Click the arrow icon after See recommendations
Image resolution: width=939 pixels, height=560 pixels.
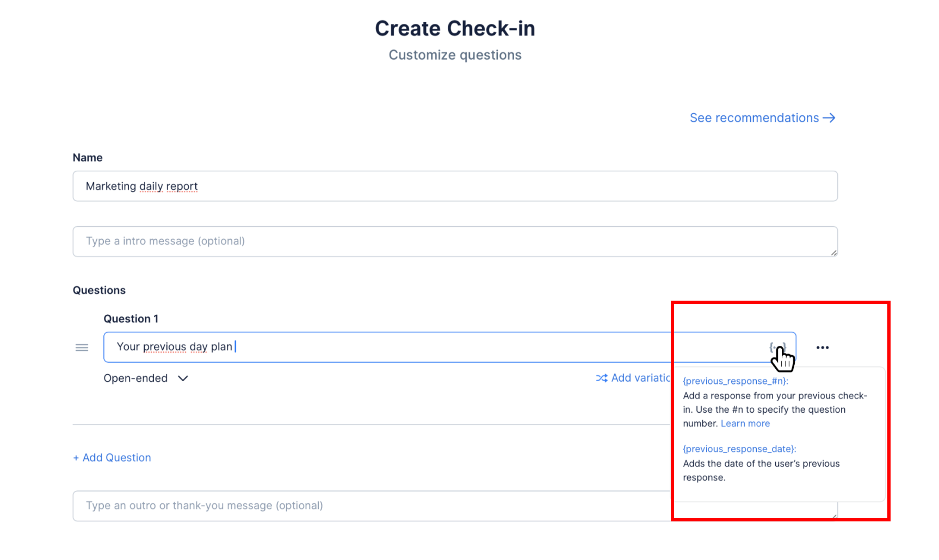pos(829,118)
